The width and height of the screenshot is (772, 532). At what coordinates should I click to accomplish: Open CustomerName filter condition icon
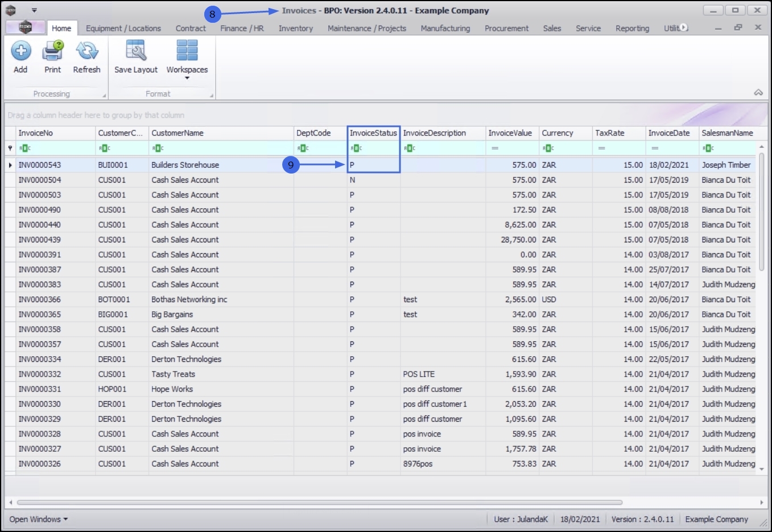(158, 149)
